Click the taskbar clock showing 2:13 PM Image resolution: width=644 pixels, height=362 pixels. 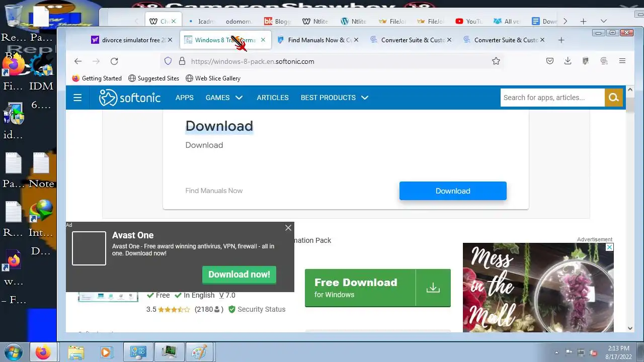618,352
